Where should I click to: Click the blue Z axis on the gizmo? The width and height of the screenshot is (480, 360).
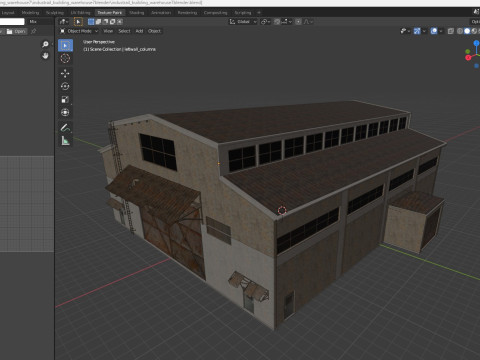pyautogui.click(x=476, y=43)
